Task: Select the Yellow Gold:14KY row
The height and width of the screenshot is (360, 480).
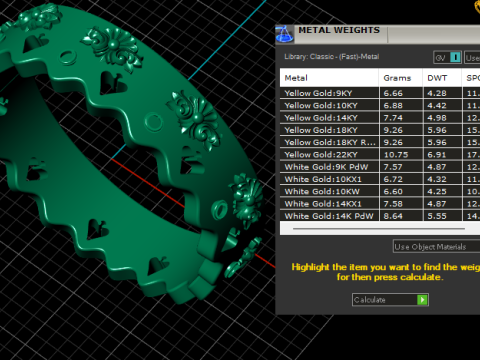Action: coord(380,118)
